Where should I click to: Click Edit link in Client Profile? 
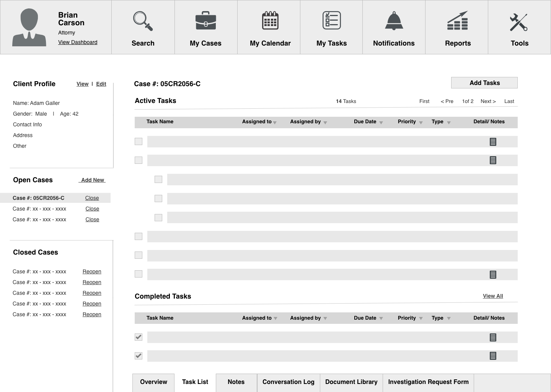click(x=101, y=84)
